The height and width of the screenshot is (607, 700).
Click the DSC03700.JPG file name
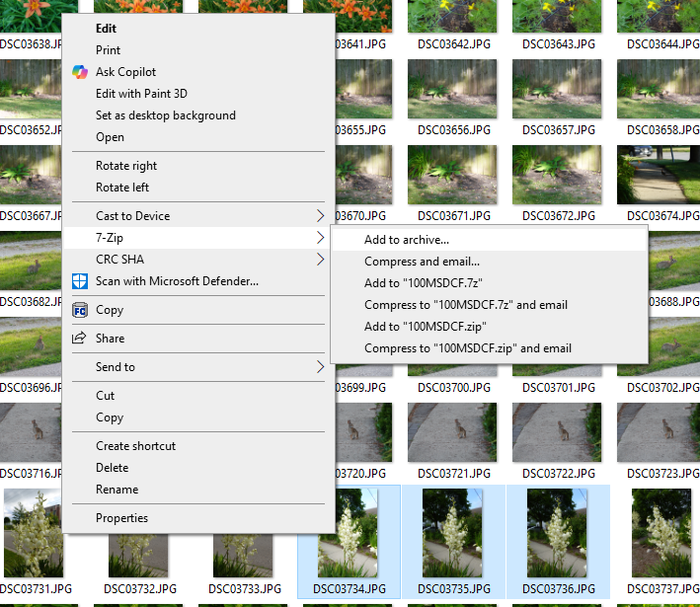pyautogui.click(x=454, y=388)
